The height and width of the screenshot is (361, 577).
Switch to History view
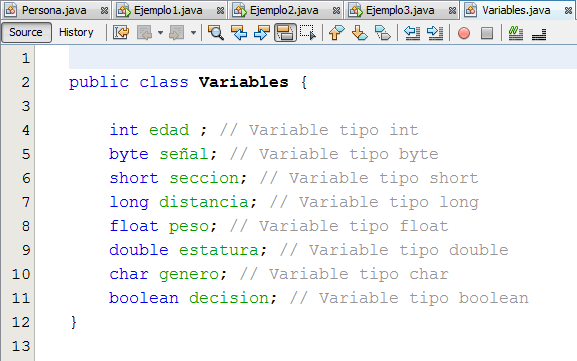[76, 32]
